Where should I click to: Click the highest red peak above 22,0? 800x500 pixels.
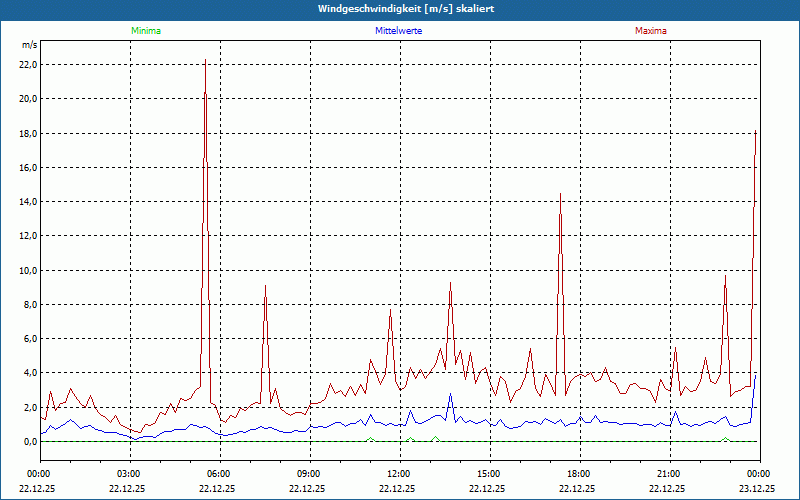(x=205, y=60)
